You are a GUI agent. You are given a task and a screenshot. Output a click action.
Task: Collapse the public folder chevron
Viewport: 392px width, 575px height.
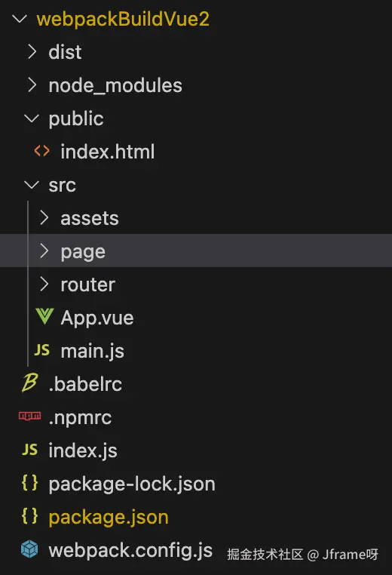coord(32,118)
